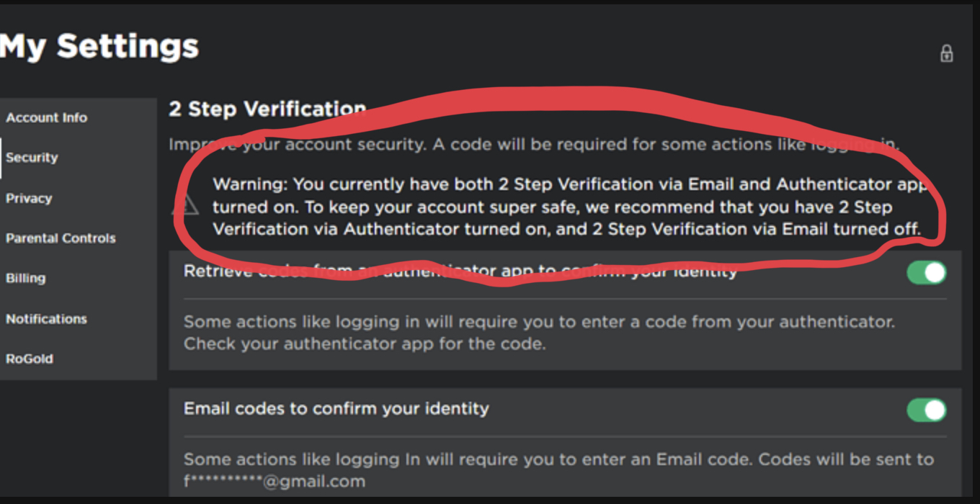The height and width of the screenshot is (504, 980).
Task: Open the Notifications settings page
Action: pos(46,318)
